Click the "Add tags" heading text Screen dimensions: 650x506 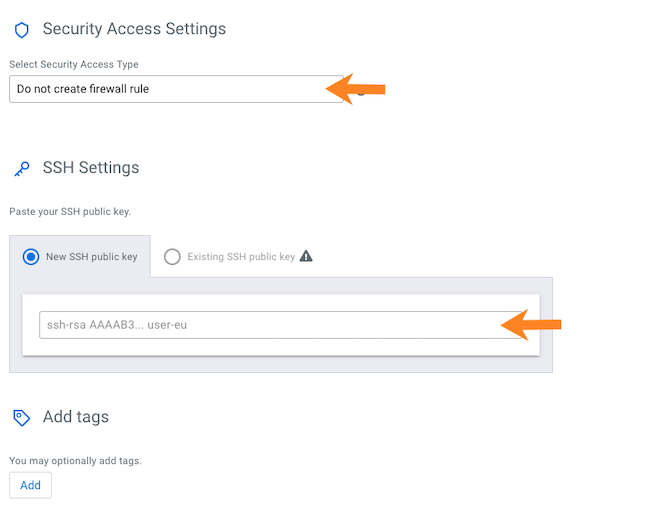click(x=76, y=416)
